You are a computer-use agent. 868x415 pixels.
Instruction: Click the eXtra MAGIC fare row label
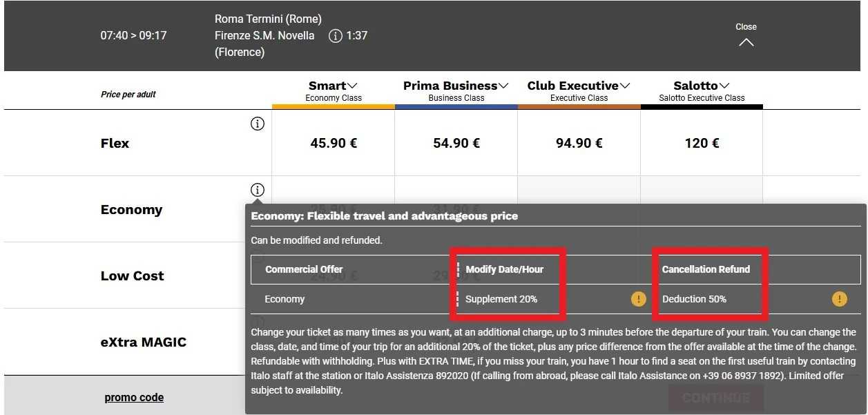click(144, 342)
